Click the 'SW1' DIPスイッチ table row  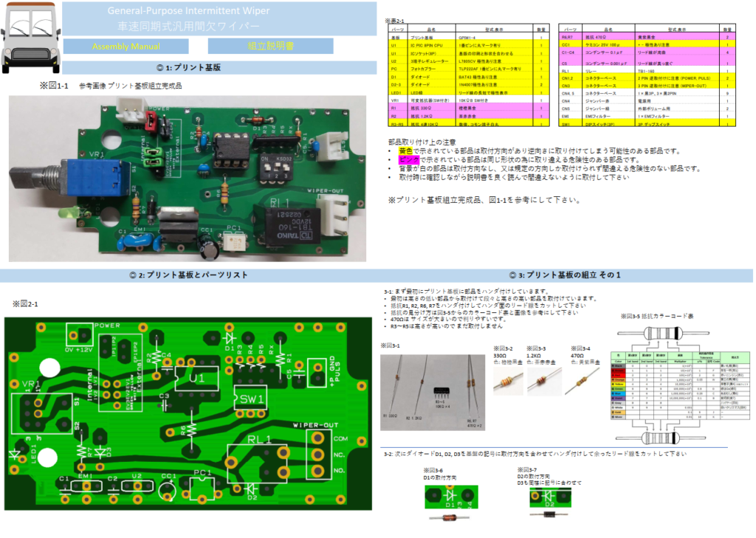[647, 124]
